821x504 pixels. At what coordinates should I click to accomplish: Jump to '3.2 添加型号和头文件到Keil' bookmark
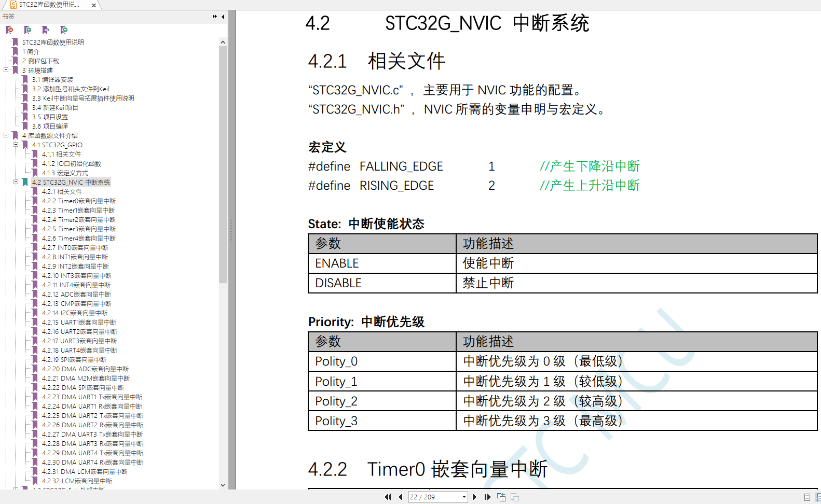click(x=71, y=89)
